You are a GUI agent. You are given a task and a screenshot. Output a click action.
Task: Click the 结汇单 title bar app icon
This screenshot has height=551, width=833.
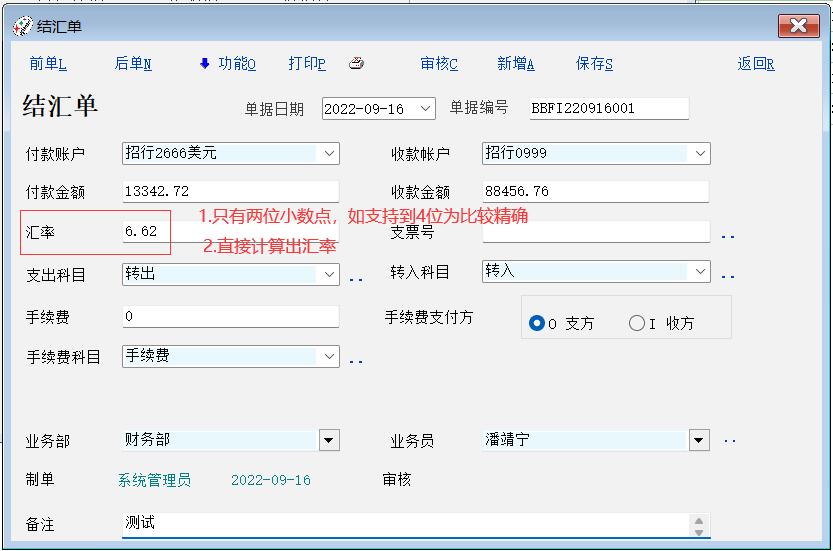click(x=22, y=26)
